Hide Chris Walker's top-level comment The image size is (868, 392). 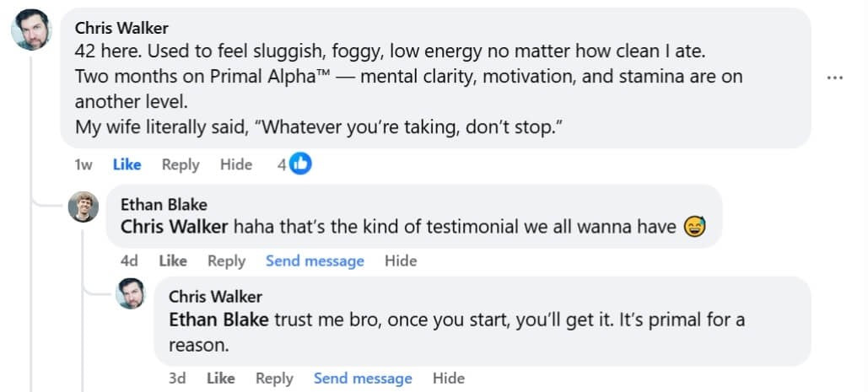[236, 164]
